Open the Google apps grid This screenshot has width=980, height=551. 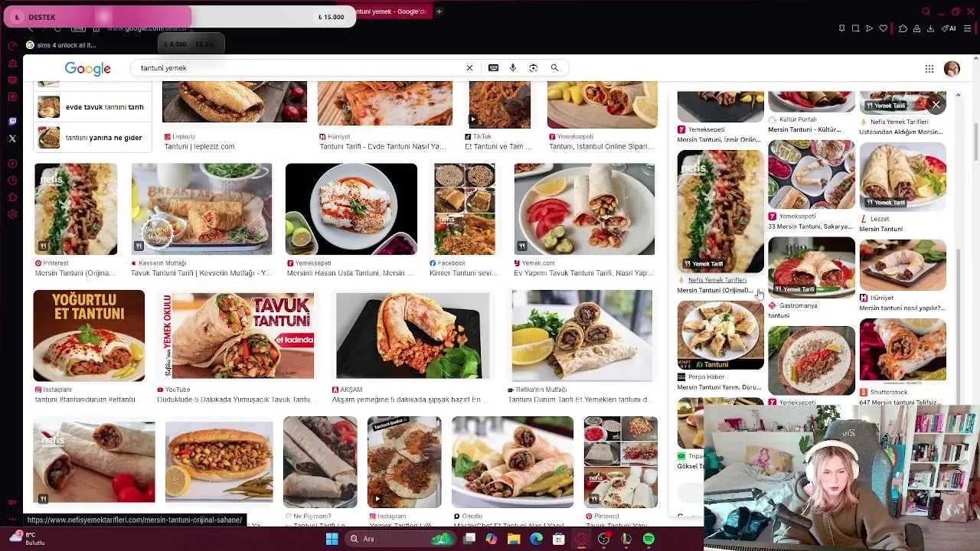(x=929, y=69)
